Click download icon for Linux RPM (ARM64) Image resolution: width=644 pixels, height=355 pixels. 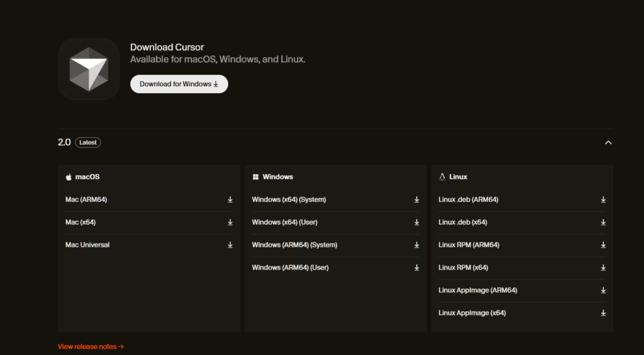tap(603, 245)
